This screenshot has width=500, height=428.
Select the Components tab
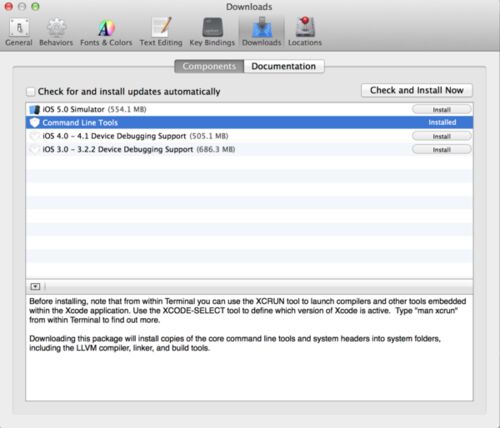click(x=209, y=66)
